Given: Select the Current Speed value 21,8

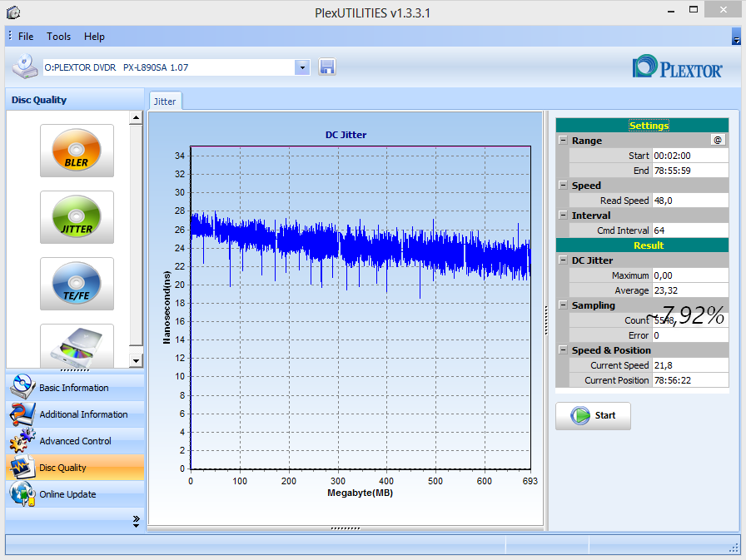Looking at the screenshot, I should pyautogui.click(x=690, y=365).
